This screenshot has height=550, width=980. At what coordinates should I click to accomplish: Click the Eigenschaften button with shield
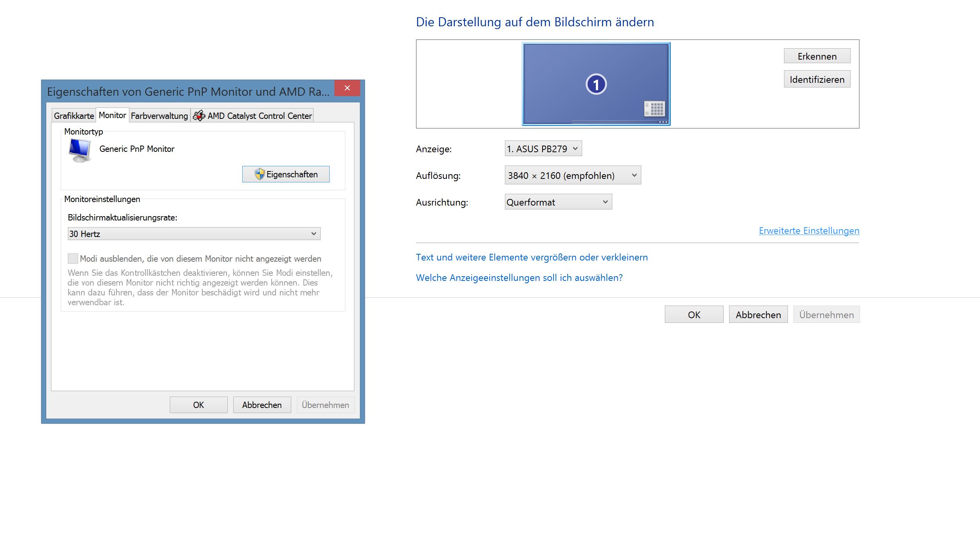(x=286, y=174)
